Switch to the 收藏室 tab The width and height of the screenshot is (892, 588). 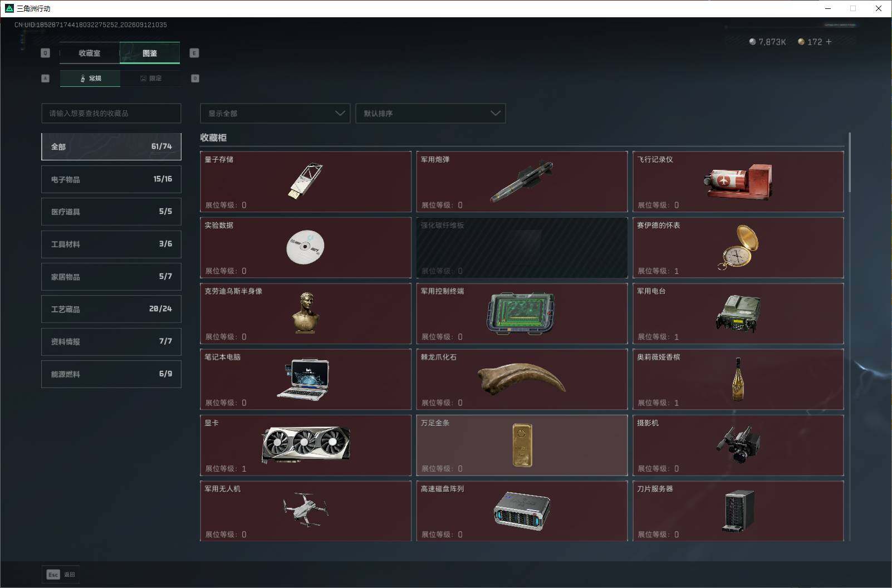[x=90, y=53]
